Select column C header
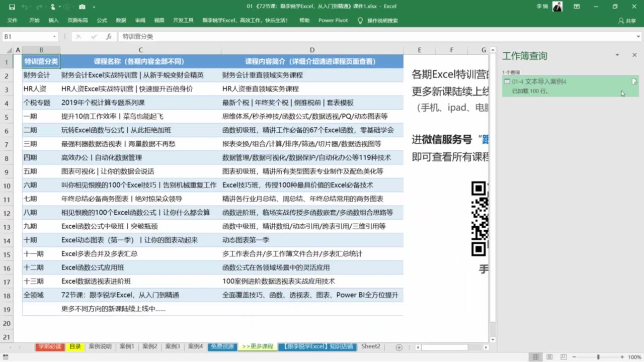Image resolution: width=644 pixels, height=362 pixels. point(141,50)
